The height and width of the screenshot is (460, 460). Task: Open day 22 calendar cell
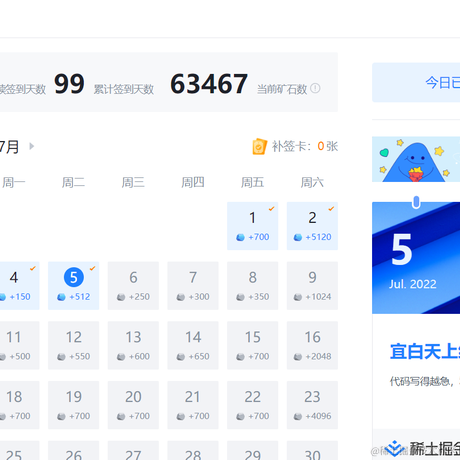click(x=252, y=405)
